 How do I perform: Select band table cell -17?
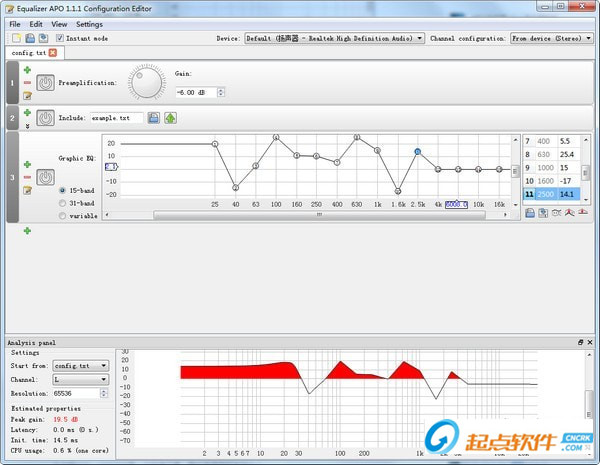coord(568,181)
